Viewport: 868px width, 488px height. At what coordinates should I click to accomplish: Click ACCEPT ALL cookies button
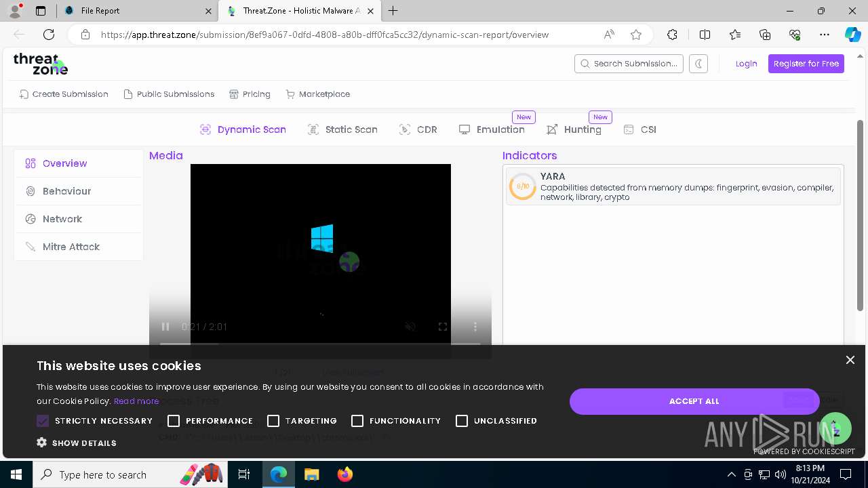coord(694,401)
